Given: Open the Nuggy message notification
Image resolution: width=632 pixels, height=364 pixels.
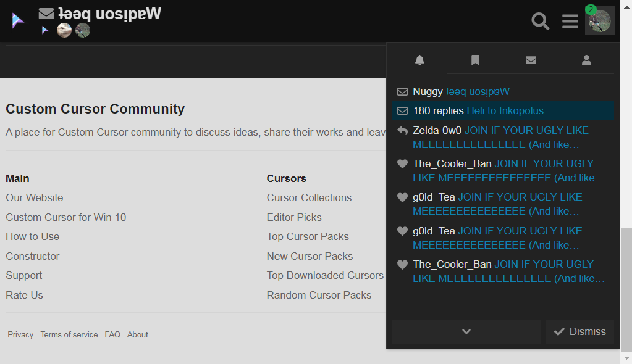Looking at the screenshot, I should click(461, 92).
